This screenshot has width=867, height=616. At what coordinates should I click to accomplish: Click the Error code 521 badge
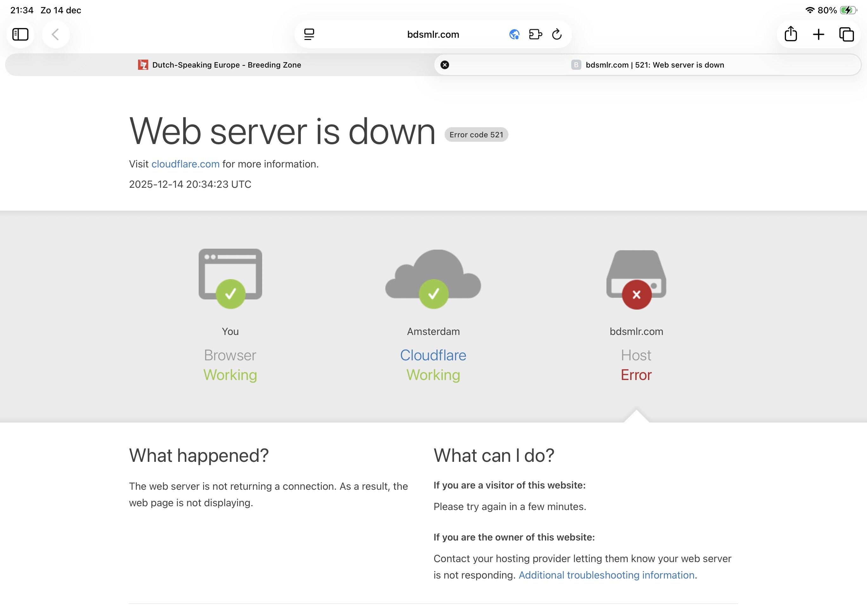[x=476, y=135]
